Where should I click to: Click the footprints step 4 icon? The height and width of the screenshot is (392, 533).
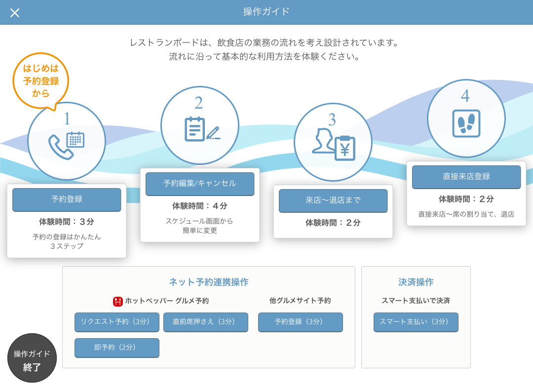tap(466, 123)
